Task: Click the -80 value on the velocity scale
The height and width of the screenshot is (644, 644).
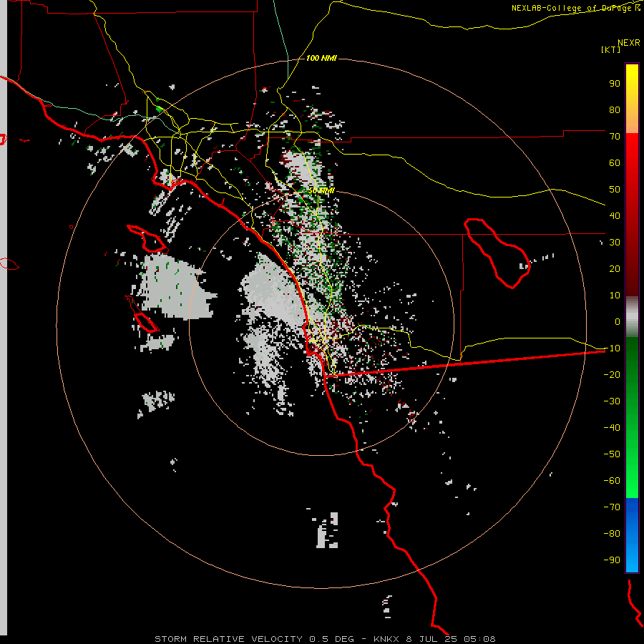Action: click(x=612, y=534)
